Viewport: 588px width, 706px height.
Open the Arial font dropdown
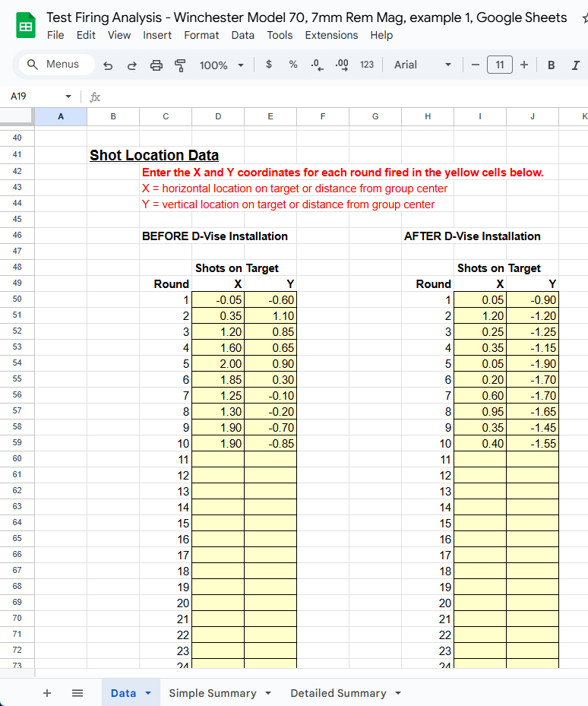tap(422, 65)
